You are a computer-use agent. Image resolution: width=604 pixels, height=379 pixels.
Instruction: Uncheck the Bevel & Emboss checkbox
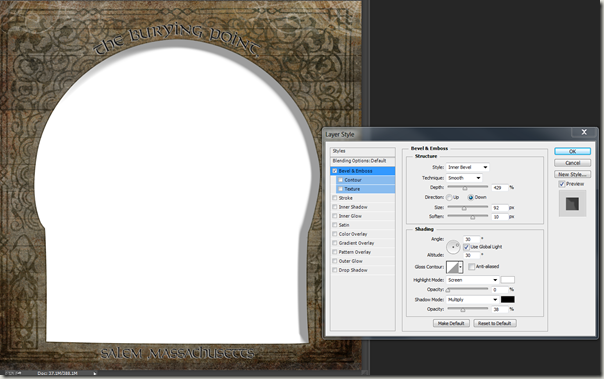pyautogui.click(x=334, y=171)
